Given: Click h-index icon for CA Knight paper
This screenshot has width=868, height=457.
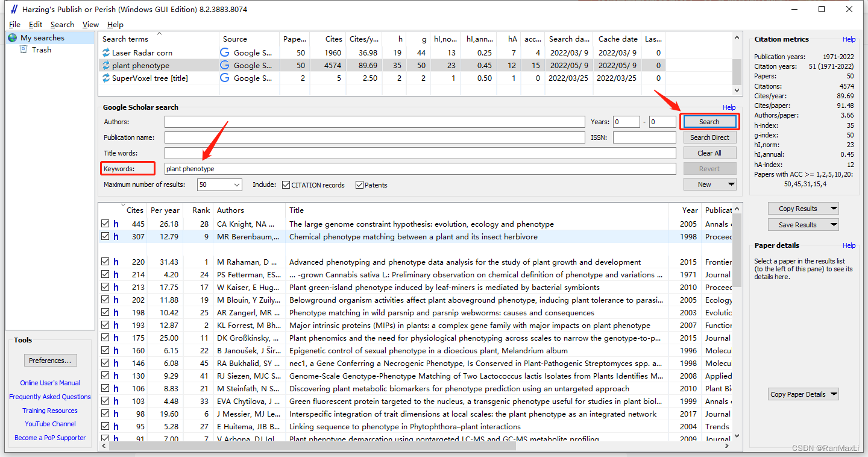Looking at the screenshot, I should pyautogui.click(x=116, y=224).
